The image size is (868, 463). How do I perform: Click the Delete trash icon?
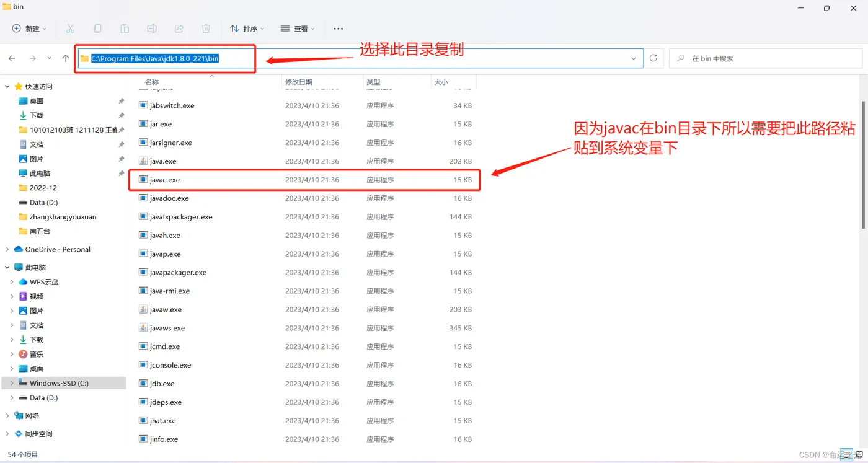[206, 29]
